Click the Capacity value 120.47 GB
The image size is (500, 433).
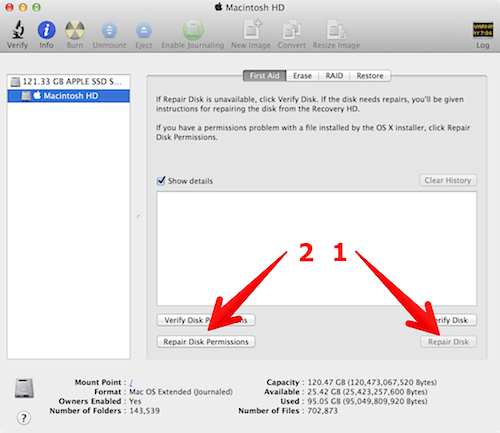click(x=372, y=382)
